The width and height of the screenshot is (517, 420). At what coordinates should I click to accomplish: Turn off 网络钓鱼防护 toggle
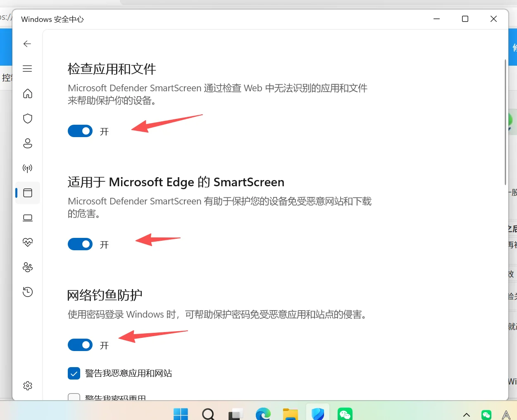[80, 345]
